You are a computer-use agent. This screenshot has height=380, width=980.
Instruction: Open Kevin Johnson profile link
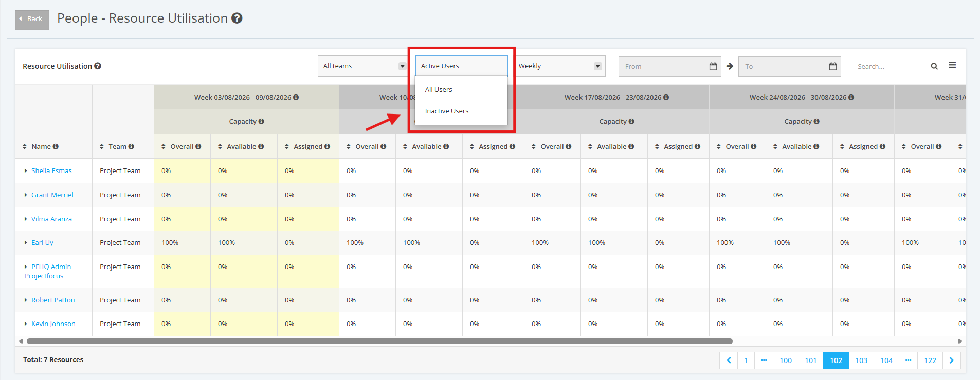(x=53, y=324)
